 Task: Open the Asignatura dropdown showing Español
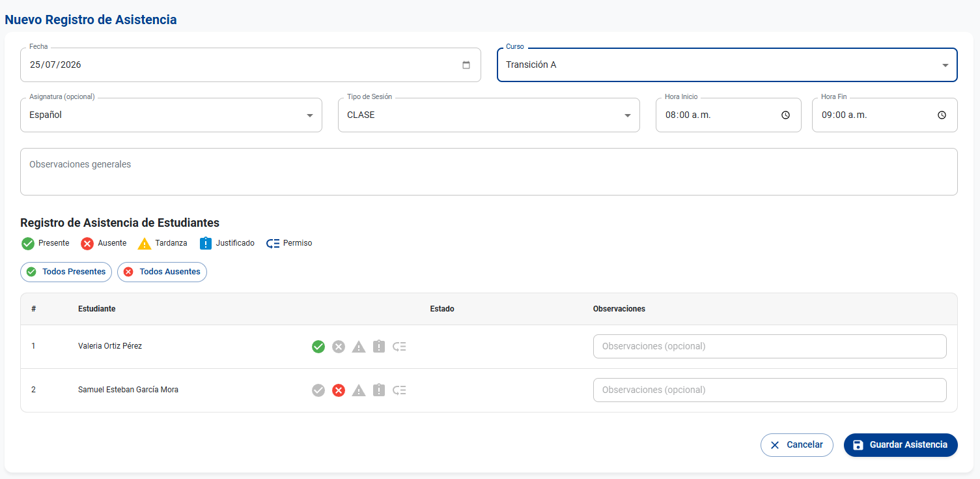coord(171,115)
